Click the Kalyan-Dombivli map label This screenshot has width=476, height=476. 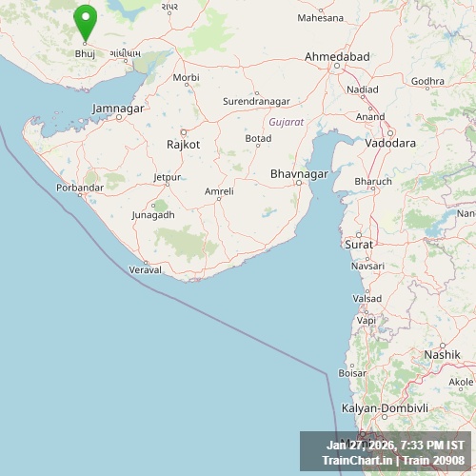385,407
